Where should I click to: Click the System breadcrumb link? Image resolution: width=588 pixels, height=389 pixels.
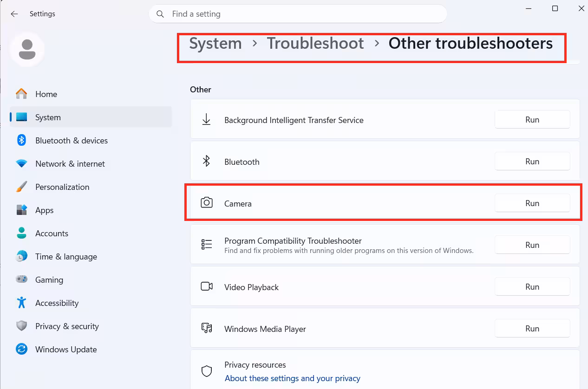216,43
